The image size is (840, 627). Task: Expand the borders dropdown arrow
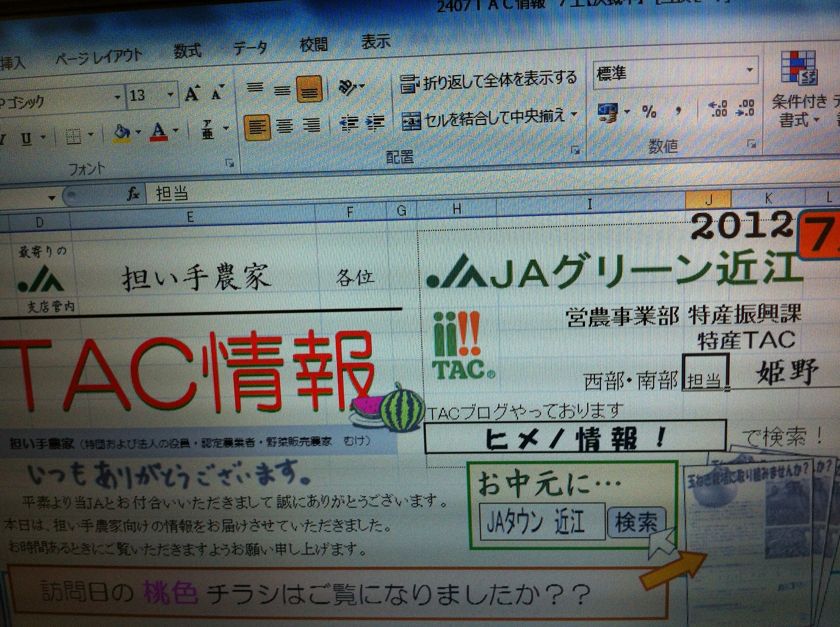(90, 135)
